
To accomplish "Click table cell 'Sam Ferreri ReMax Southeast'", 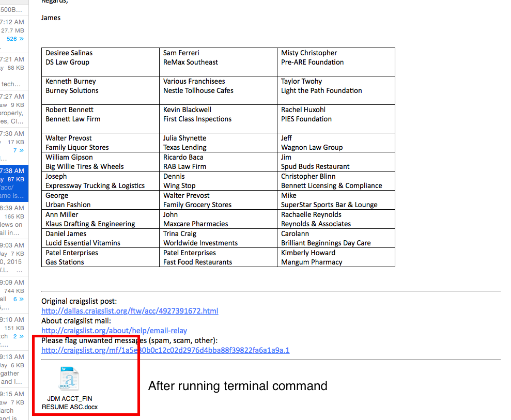I will tap(218, 62).
